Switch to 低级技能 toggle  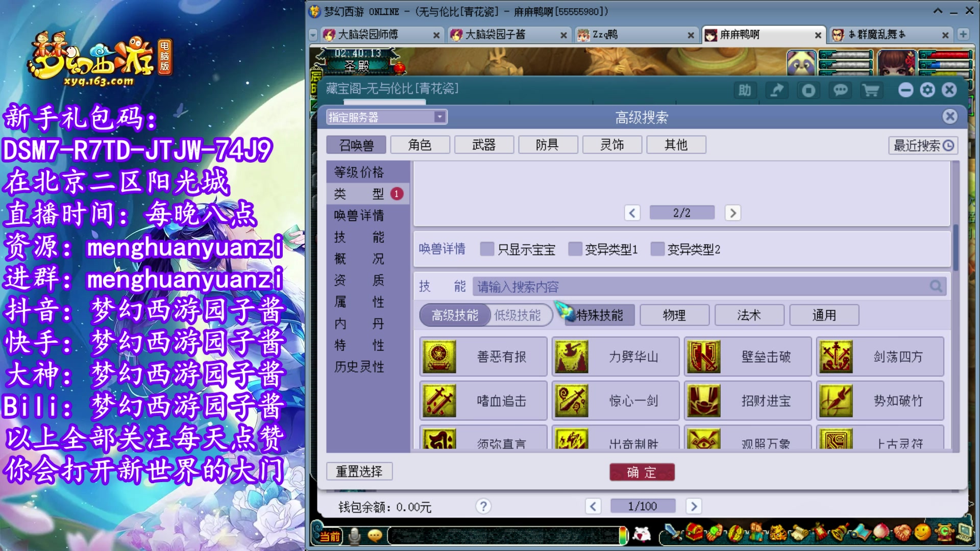point(518,315)
